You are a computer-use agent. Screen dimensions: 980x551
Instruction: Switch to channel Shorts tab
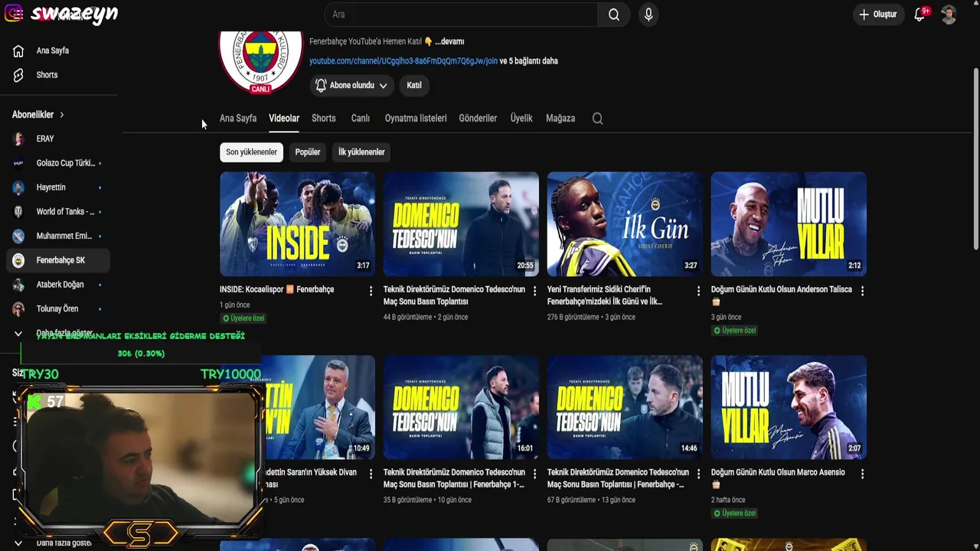(x=324, y=119)
